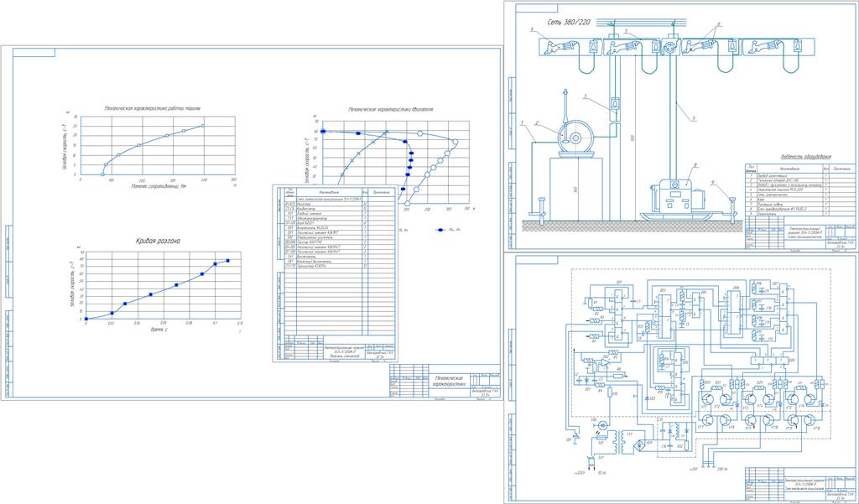This screenshot has height=504, width=859.
Task: Click the SB1 pushbutton symbol in the schematic
Action: (x=575, y=437)
